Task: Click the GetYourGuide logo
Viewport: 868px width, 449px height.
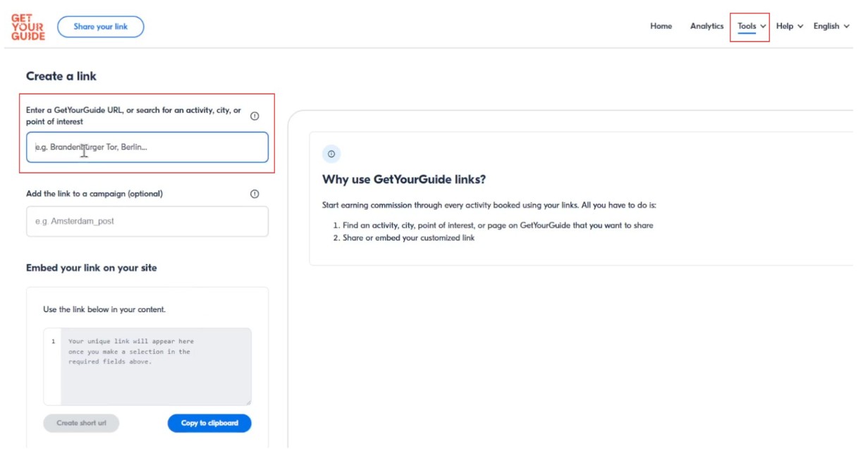Action: point(28,27)
